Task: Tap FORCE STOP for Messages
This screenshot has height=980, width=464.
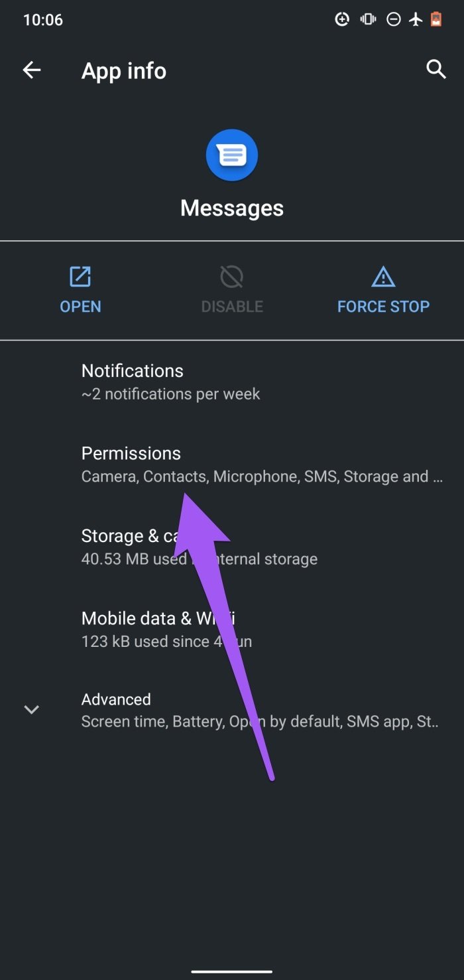Action: point(383,306)
